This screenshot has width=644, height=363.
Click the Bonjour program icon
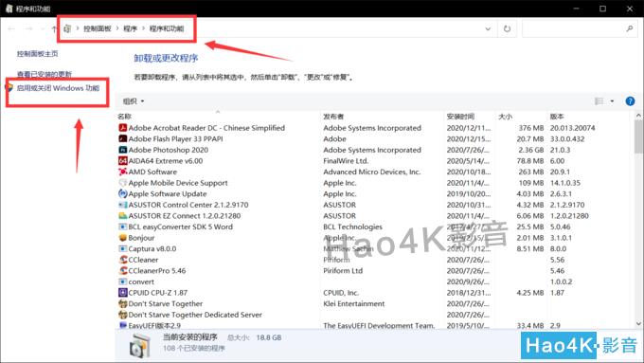point(122,238)
